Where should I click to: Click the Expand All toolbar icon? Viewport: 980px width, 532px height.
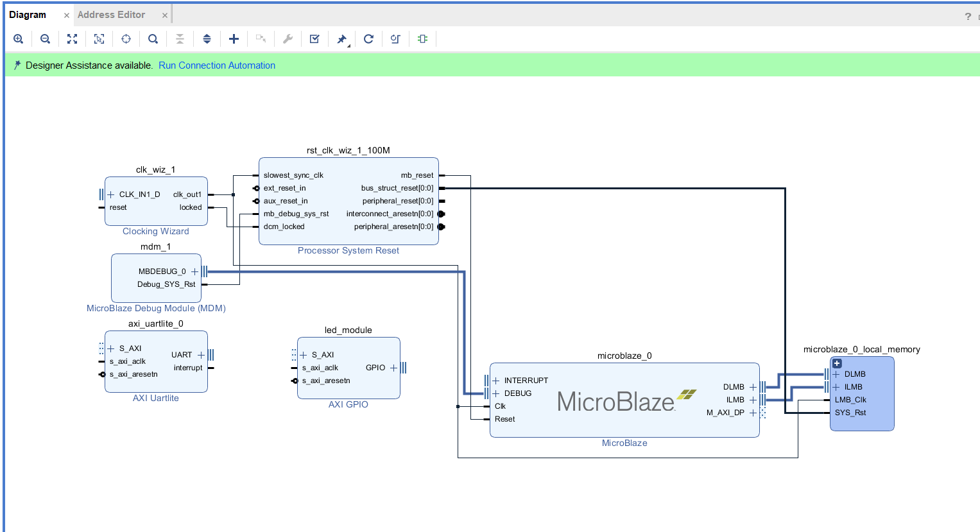(x=207, y=39)
